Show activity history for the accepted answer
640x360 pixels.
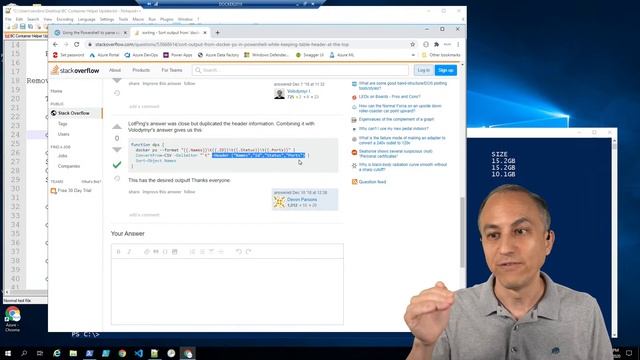(117, 179)
